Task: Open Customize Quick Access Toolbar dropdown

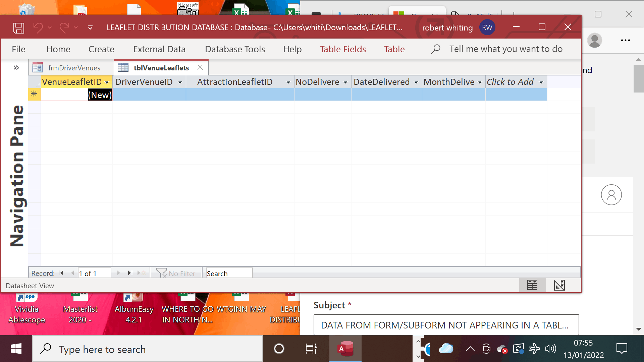Action: click(90, 27)
